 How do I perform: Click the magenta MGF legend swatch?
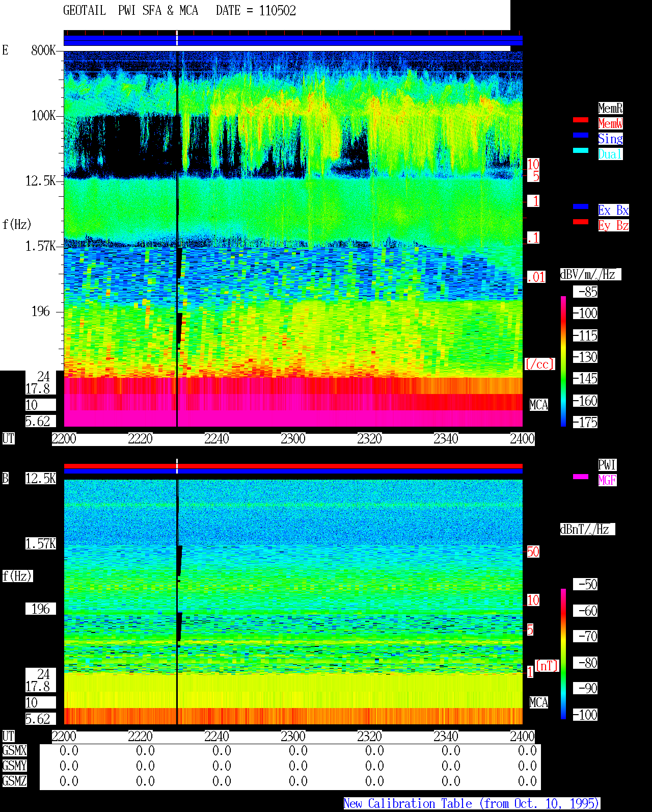point(581,477)
